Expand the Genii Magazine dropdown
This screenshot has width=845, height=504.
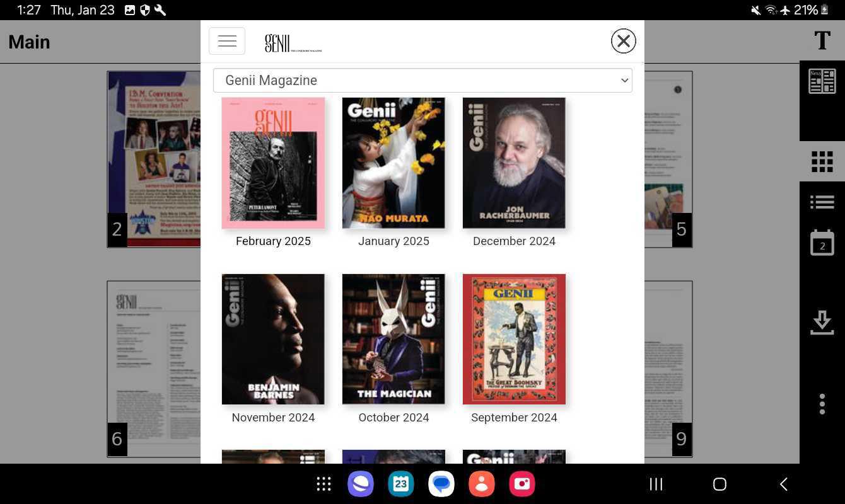(422, 81)
